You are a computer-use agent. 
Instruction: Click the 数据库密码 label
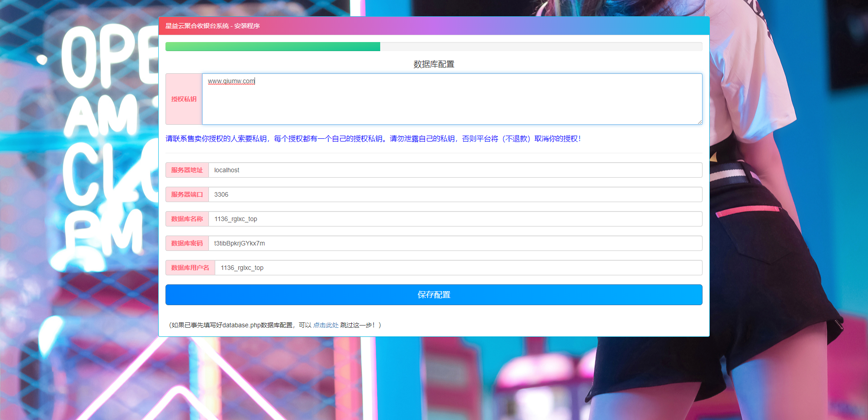(x=187, y=243)
